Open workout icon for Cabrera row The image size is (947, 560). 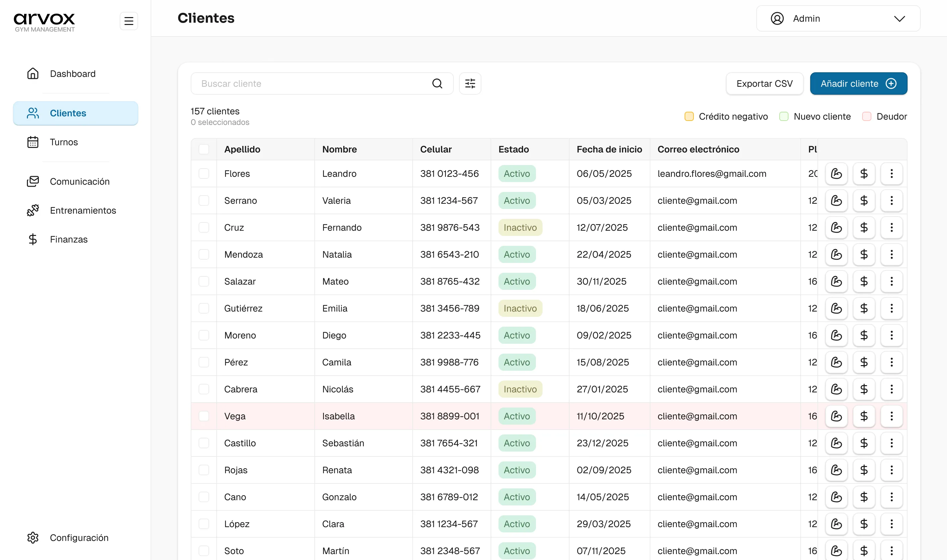(x=837, y=389)
